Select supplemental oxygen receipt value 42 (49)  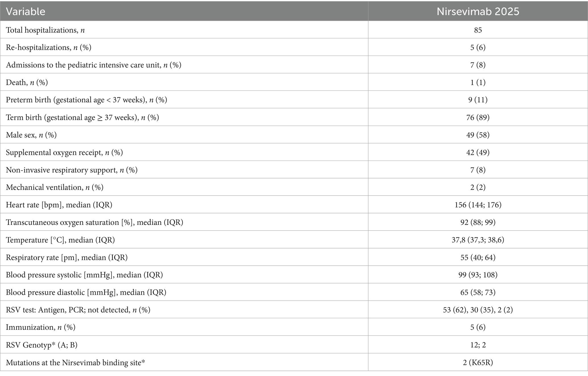[x=478, y=152]
